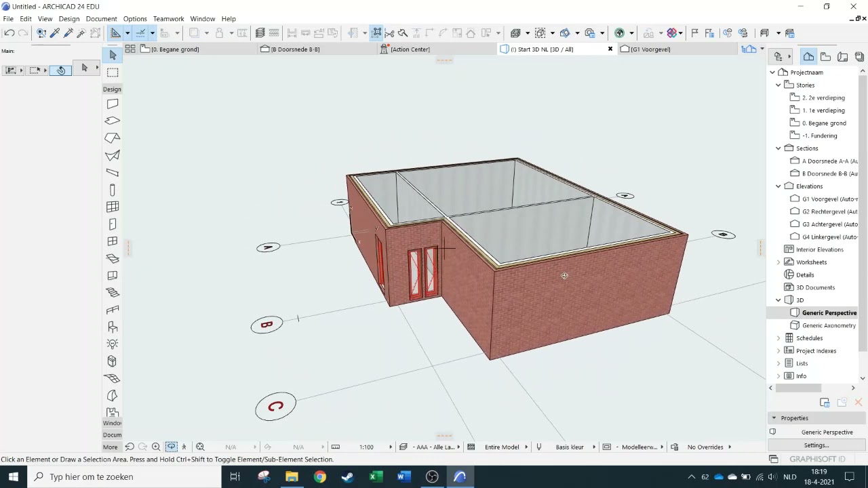Open the View Map icon in Navigator
The image size is (868, 488).
(x=825, y=57)
